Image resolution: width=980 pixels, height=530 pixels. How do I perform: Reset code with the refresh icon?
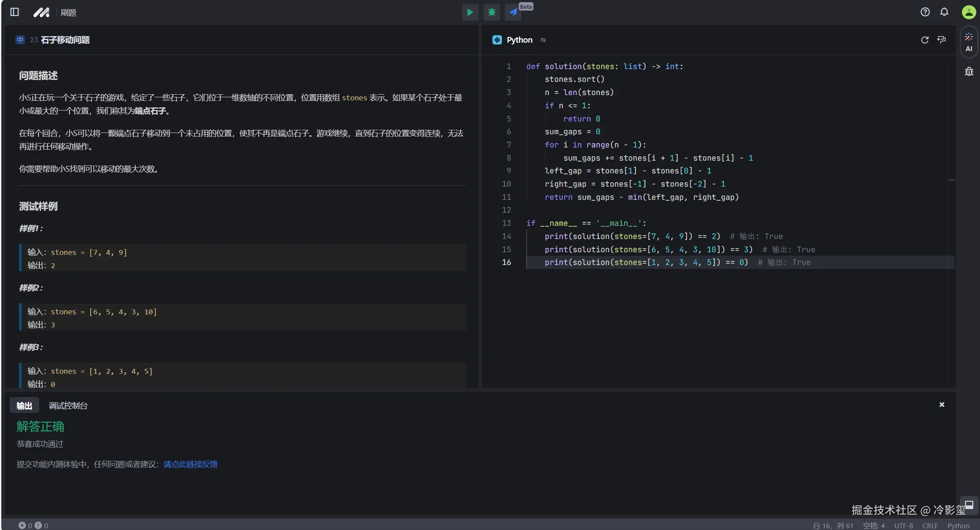click(x=925, y=40)
